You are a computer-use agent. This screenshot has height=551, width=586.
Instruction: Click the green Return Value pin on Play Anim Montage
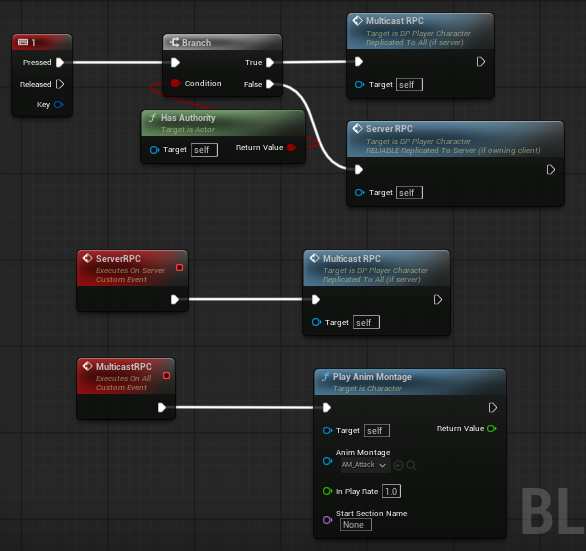492,428
